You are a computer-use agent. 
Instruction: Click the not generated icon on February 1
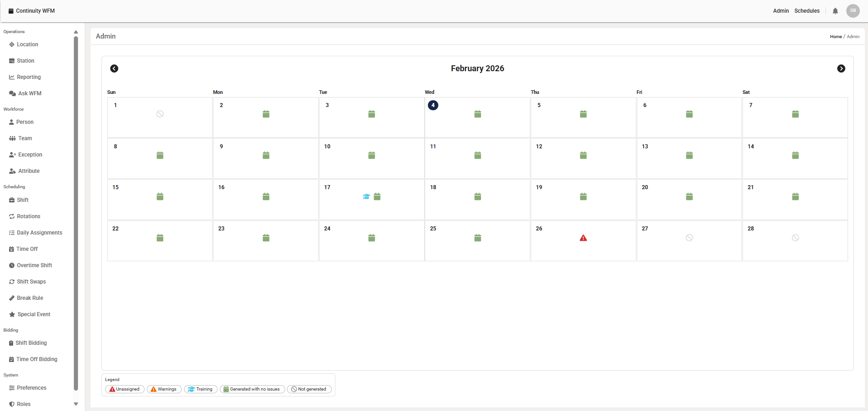tap(160, 114)
